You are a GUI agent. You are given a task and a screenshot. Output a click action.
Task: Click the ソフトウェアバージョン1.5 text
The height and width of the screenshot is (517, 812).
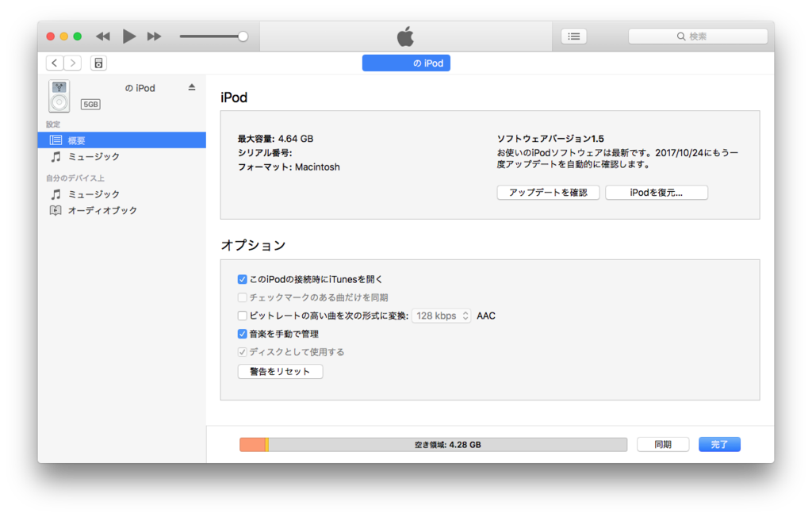550,139
